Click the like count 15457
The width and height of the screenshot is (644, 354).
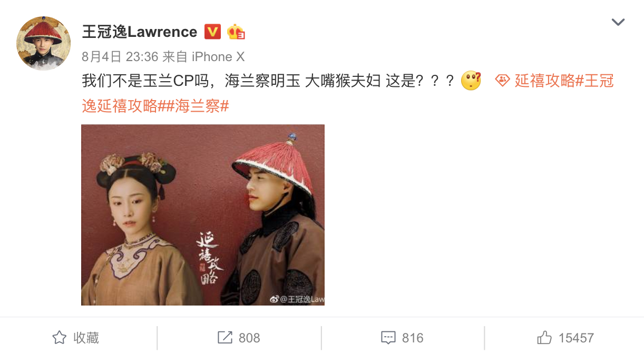576,338
